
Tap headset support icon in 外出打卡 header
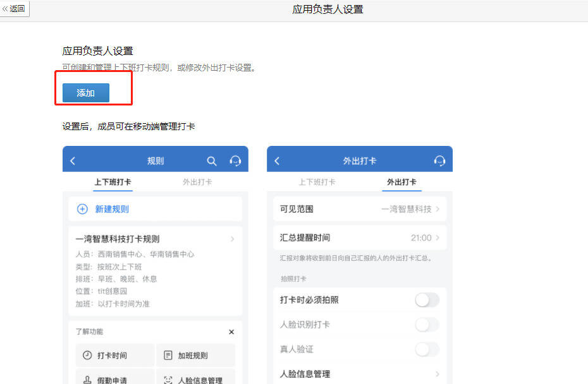[439, 161]
